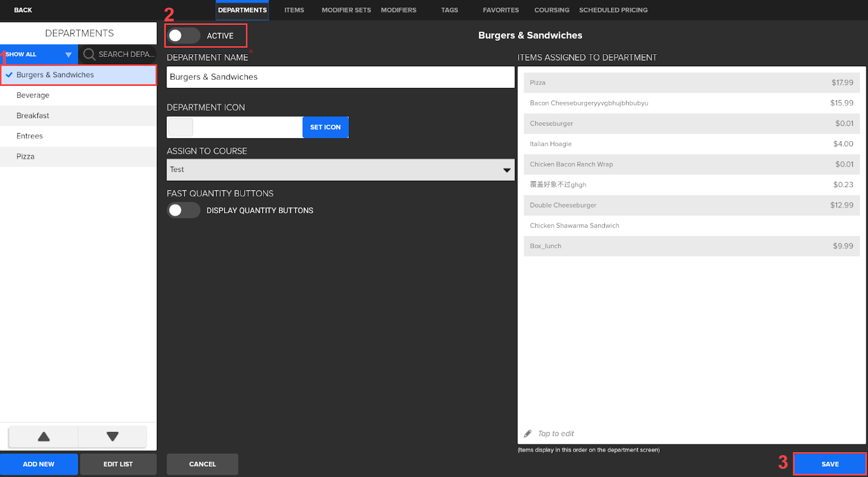Enable Display Quantity Buttons toggle

click(x=183, y=211)
